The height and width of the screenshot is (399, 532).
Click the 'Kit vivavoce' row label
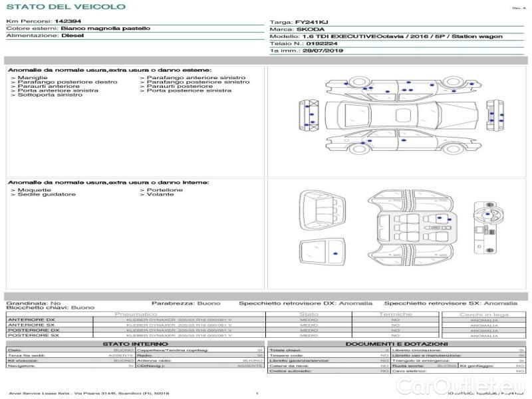pyautogui.click(x=23, y=360)
